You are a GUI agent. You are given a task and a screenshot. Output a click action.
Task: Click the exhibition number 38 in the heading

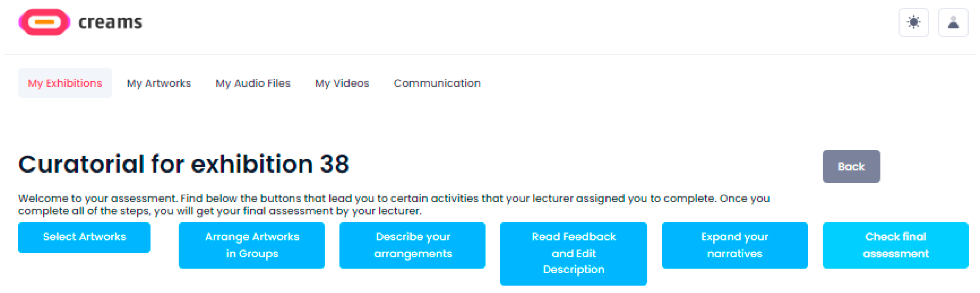[334, 165]
